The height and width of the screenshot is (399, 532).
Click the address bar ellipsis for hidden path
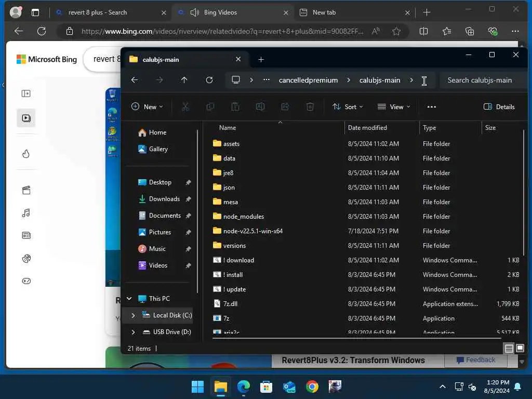tap(267, 80)
